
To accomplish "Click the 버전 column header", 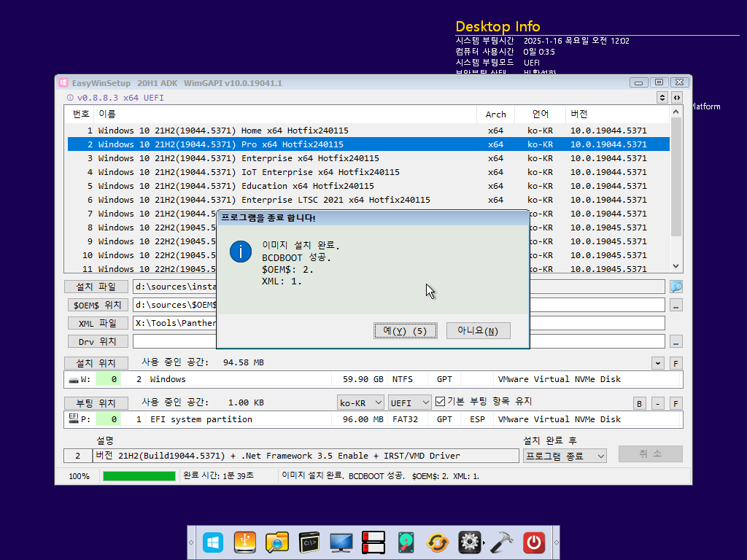I will click(617, 114).
